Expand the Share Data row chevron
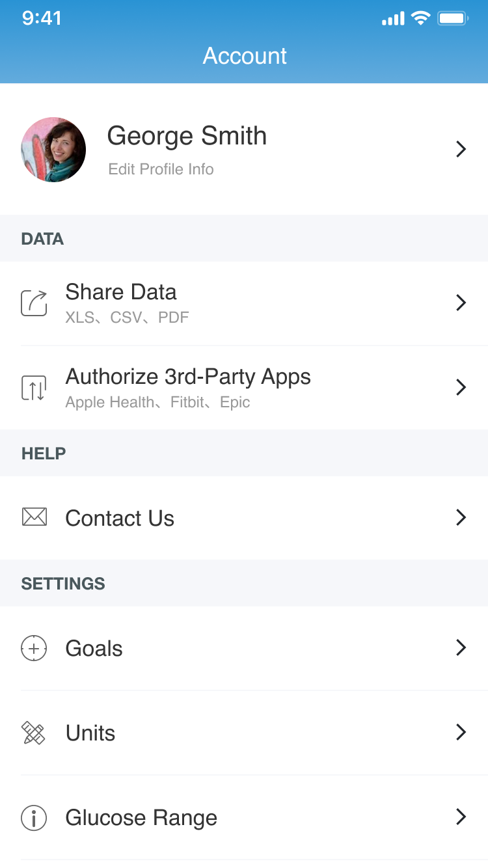Viewport: 488px width, 868px height. click(461, 303)
